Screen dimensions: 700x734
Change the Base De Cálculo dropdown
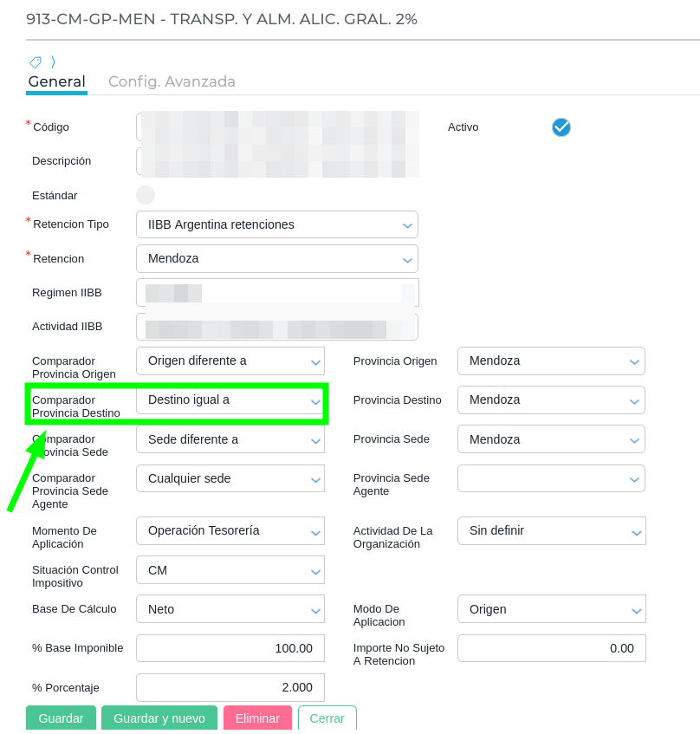pyautogui.click(x=230, y=609)
